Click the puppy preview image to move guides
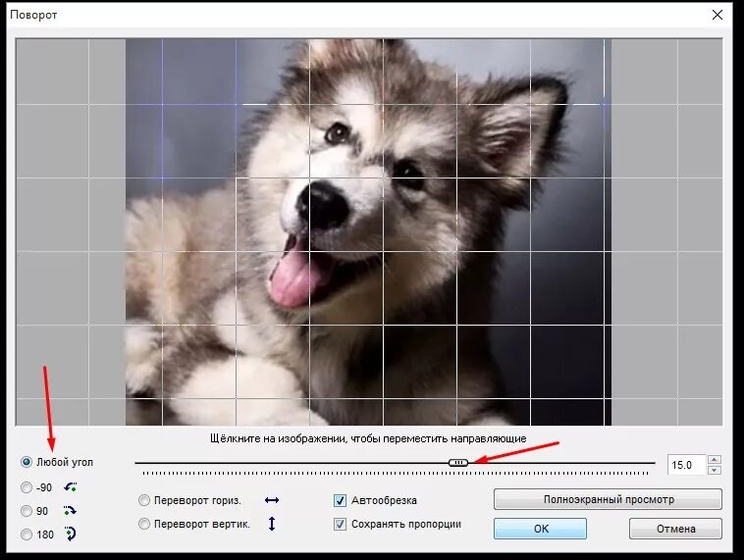Viewport: 744px width, 560px height. (368, 231)
